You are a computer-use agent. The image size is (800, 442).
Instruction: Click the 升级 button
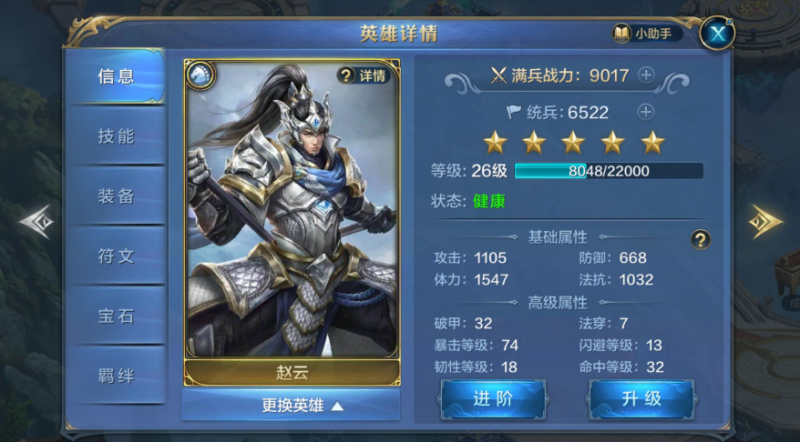click(x=642, y=399)
